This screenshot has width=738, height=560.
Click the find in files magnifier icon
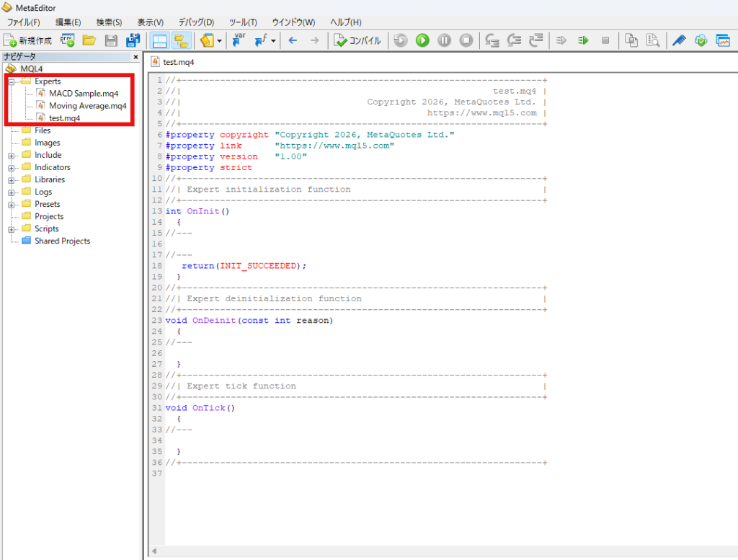point(653,40)
